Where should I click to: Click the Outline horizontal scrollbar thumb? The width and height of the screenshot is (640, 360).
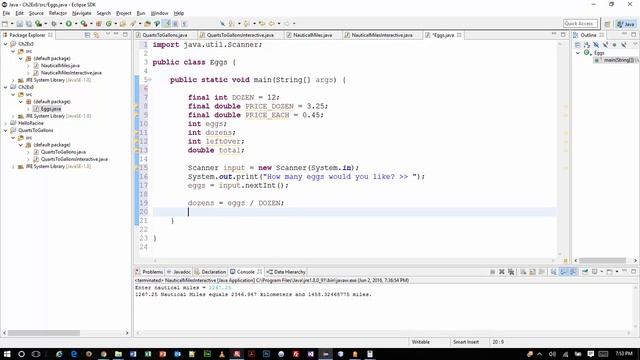click(602, 260)
